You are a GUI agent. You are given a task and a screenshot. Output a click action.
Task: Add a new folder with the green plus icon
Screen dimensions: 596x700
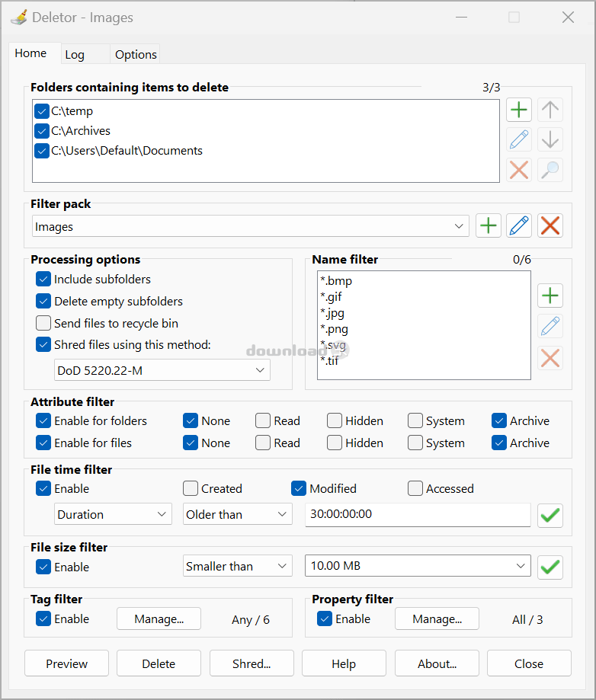(519, 110)
